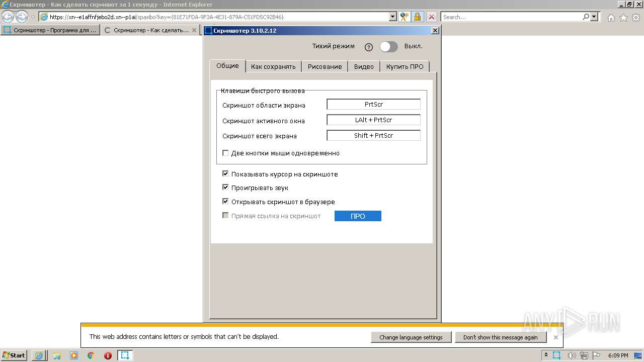
Task: Click the LAlt + PrtScr hotkey field
Action: click(x=373, y=120)
